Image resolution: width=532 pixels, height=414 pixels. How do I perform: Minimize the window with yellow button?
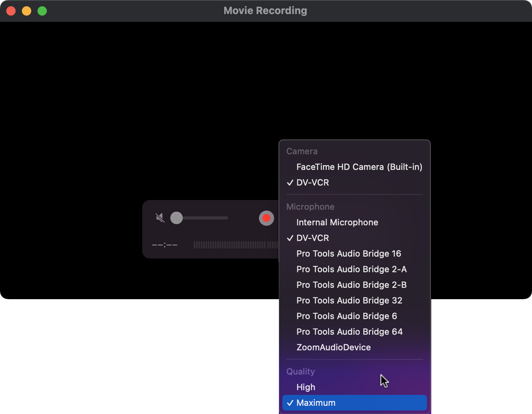point(27,11)
